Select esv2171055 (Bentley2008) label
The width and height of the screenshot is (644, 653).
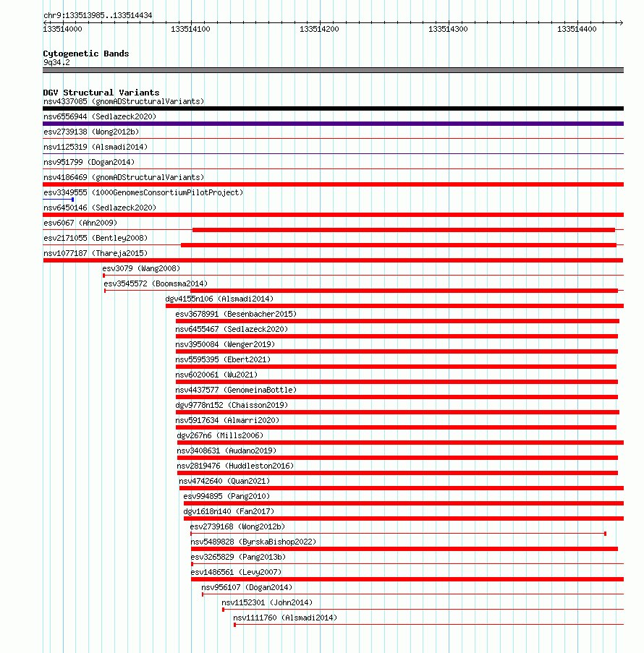[x=96, y=238]
